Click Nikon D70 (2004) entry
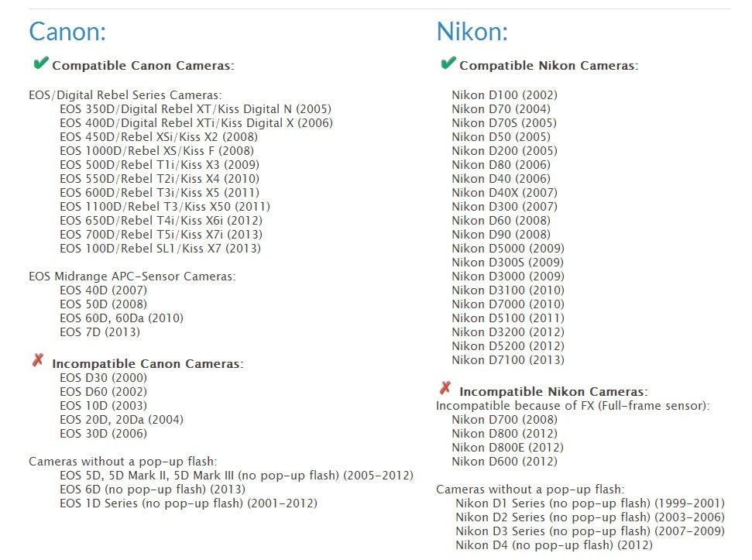The width and height of the screenshot is (752, 560). click(x=501, y=109)
